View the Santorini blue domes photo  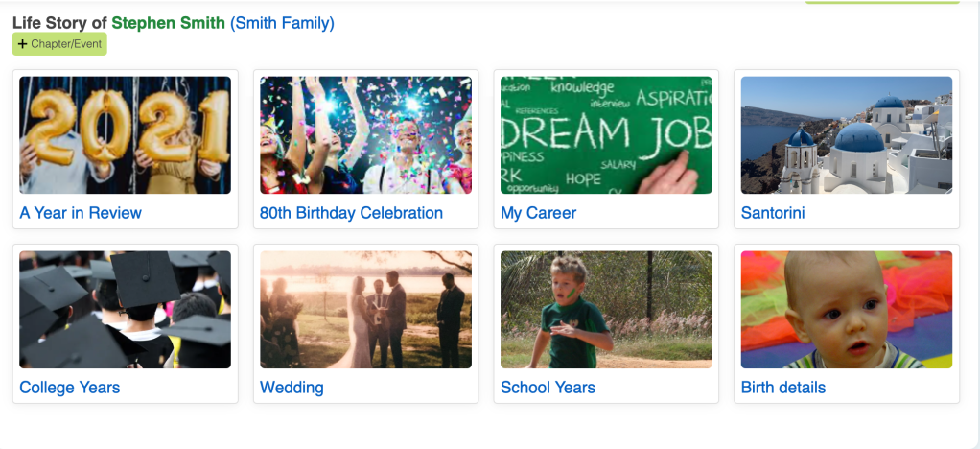[x=846, y=135]
